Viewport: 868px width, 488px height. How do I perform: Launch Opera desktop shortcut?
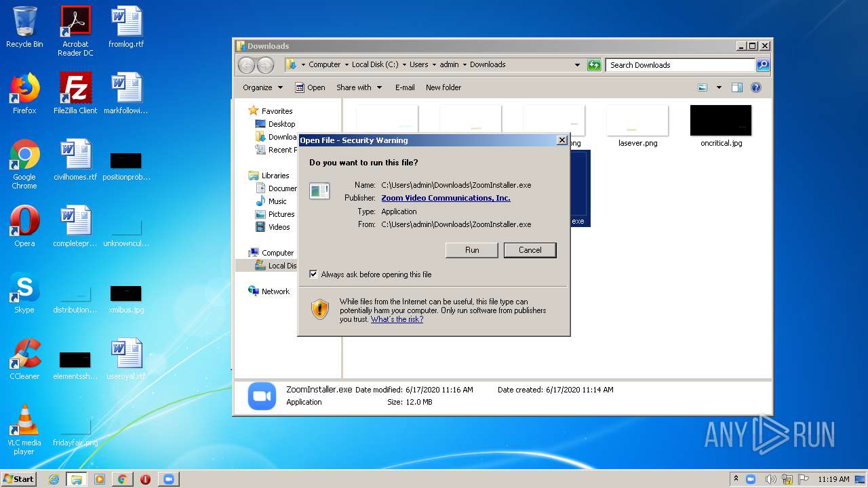pyautogui.click(x=24, y=226)
